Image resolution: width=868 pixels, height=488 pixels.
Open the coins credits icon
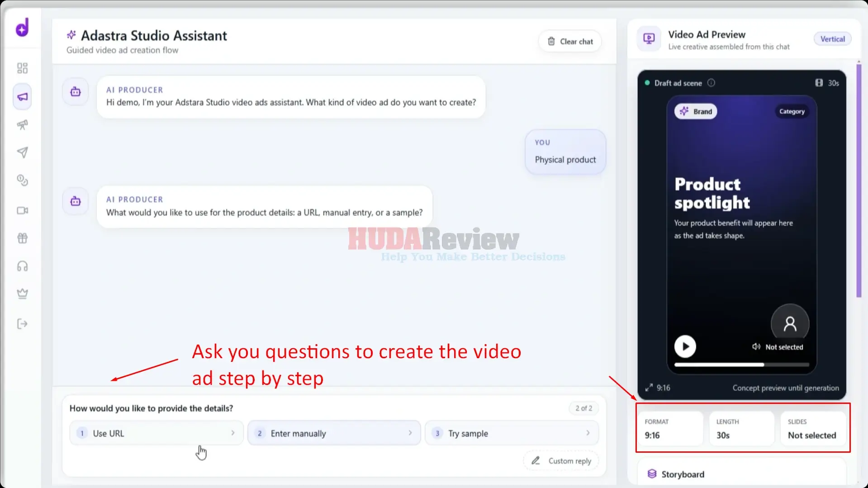click(x=22, y=180)
